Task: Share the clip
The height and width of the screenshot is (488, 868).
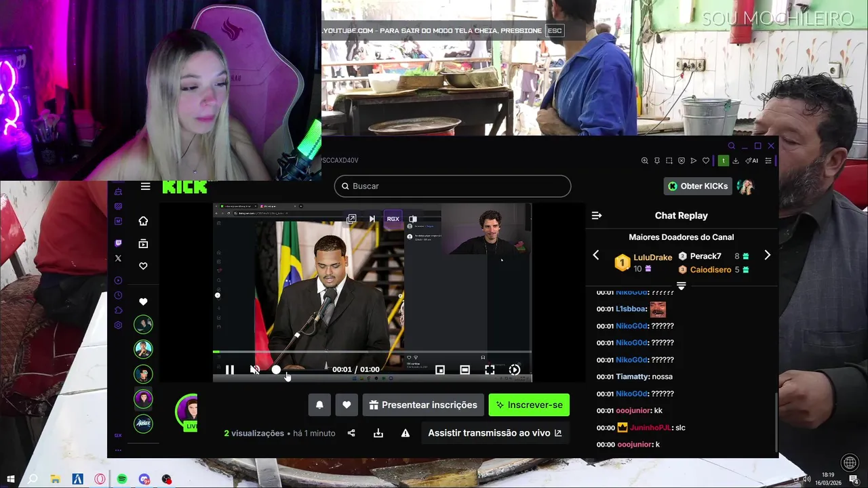Action: pyautogui.click(x=351, y=433)
